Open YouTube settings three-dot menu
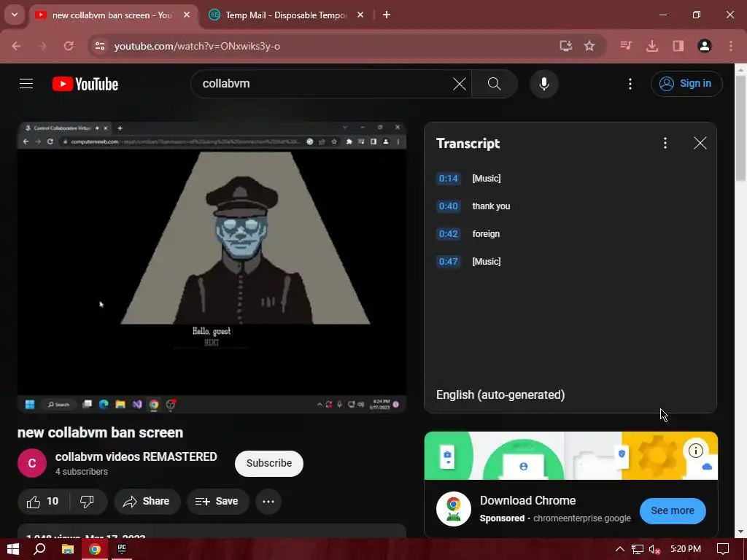Screen dimensions: 747x560 click(630, 84)
